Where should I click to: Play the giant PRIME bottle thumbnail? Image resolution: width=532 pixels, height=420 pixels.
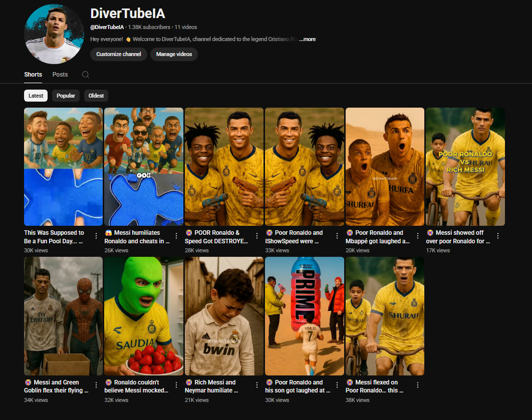(x=305, y=316)
